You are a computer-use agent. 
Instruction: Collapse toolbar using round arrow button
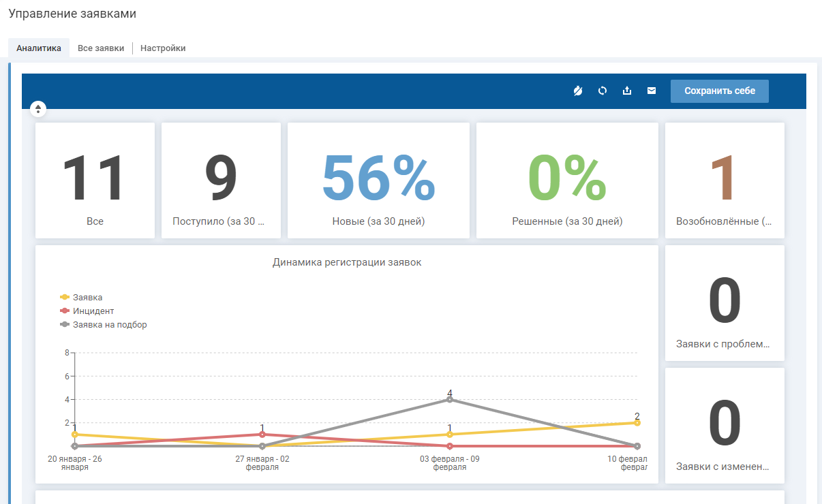point(38,108)
